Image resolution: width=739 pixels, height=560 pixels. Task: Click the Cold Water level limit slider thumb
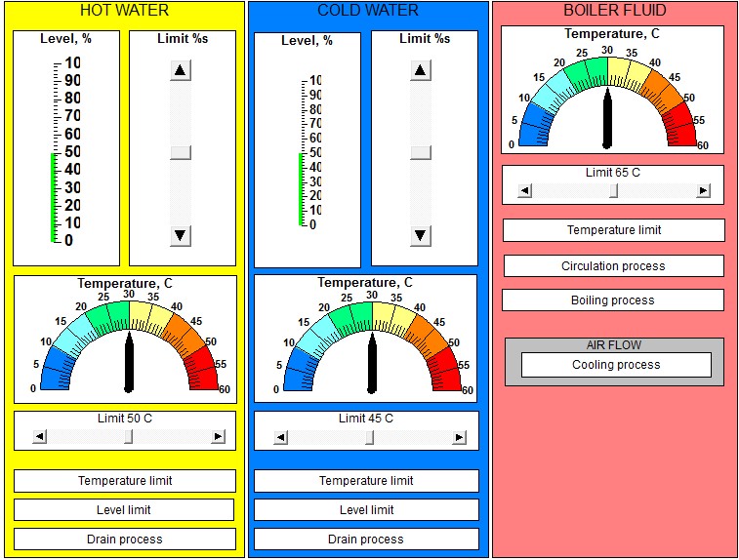pyautogui.click(x=421, y=152)
